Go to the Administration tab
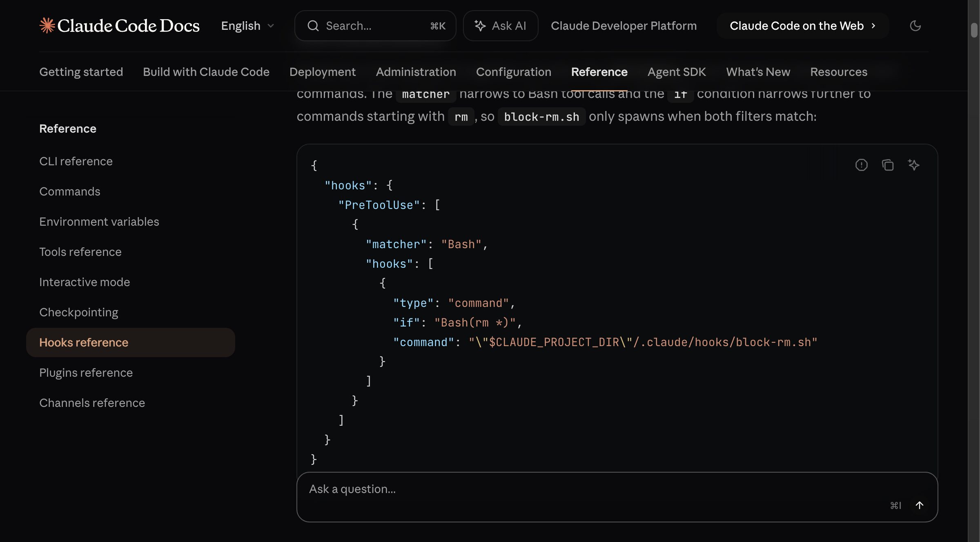 (416, 72)
